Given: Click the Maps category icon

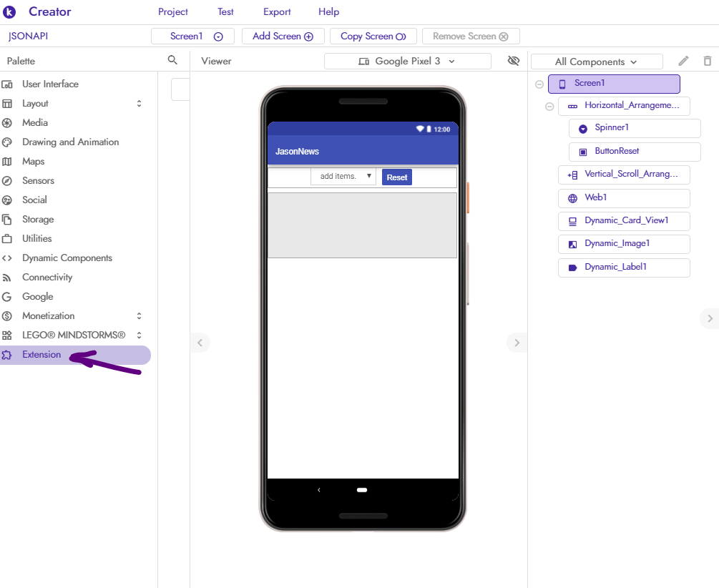Looking at the screenshot, I should 7,162.
